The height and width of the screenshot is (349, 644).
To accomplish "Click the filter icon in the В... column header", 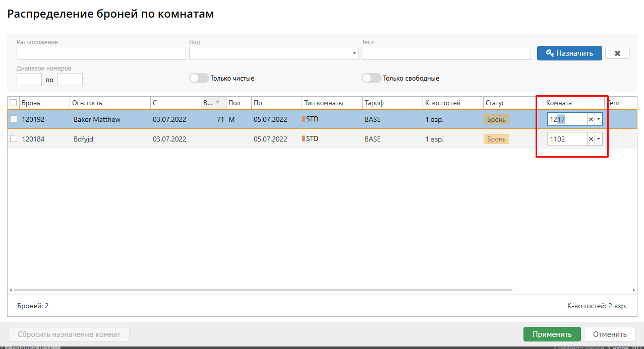I will (x=217, y=102).
